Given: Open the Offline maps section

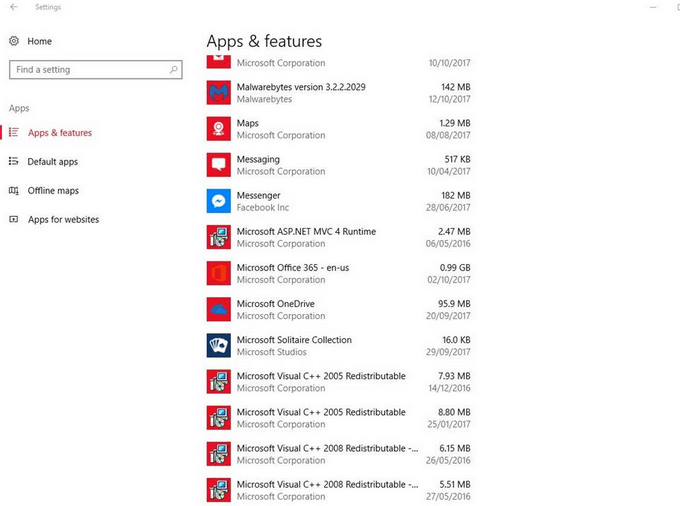Looking at the screenshot, I should coord(53,191).
